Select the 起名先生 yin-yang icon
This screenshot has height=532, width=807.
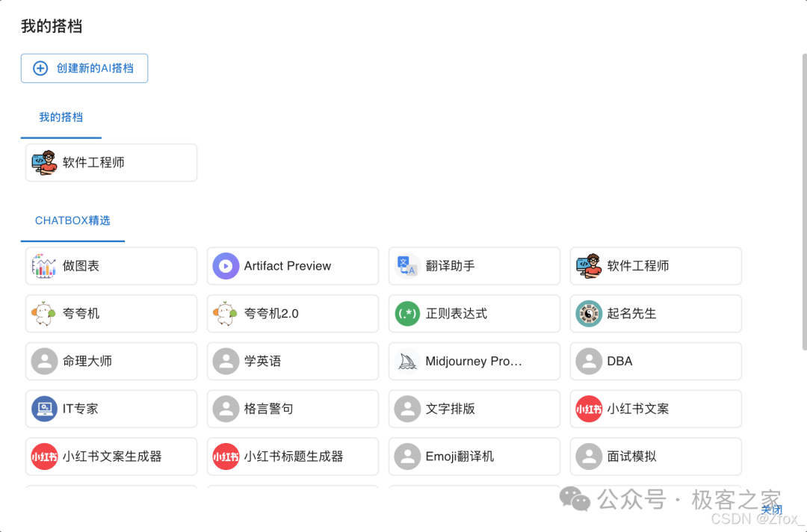pyautogui.click(x=655, y=313)
